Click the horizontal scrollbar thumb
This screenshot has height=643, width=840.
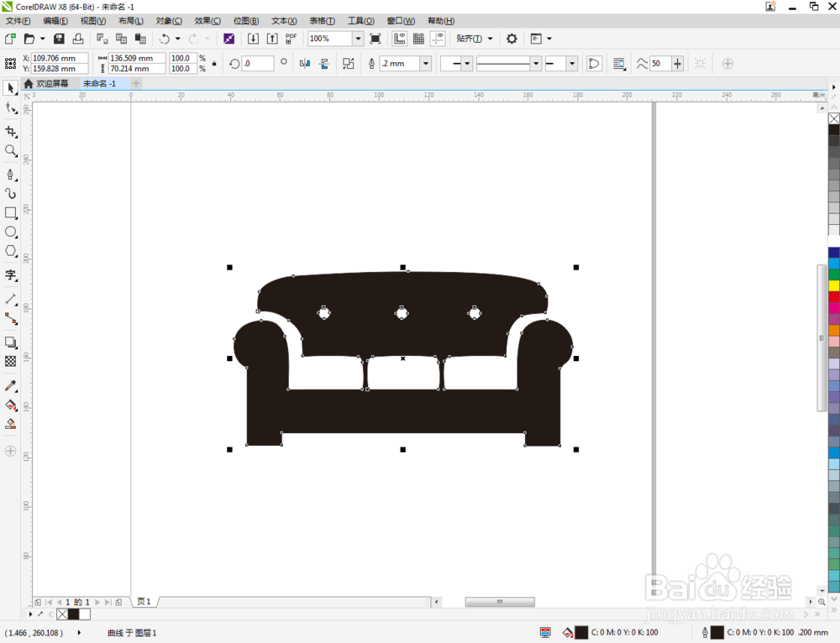coord(500,602)
